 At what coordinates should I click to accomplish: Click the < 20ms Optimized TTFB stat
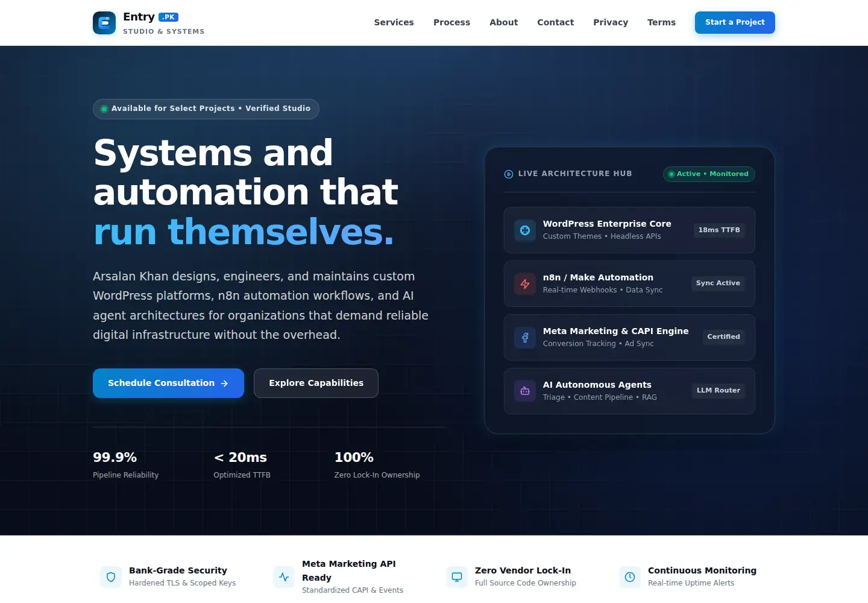pos(242,465)
